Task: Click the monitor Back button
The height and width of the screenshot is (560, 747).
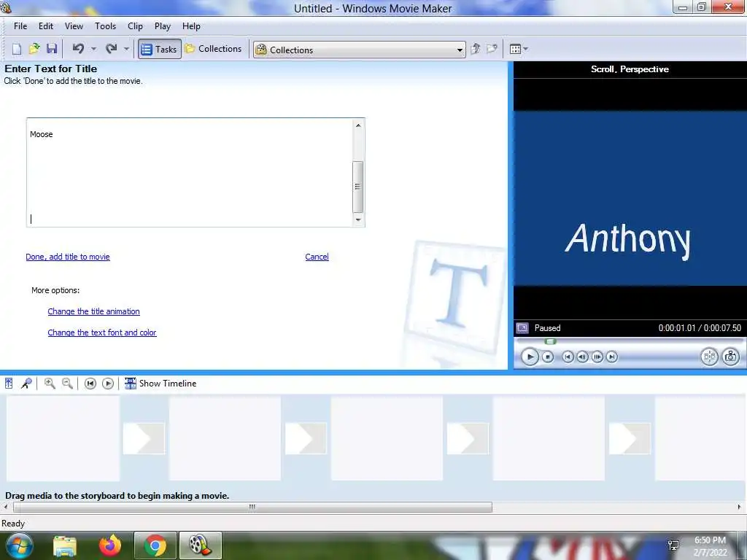Action: 568,357
